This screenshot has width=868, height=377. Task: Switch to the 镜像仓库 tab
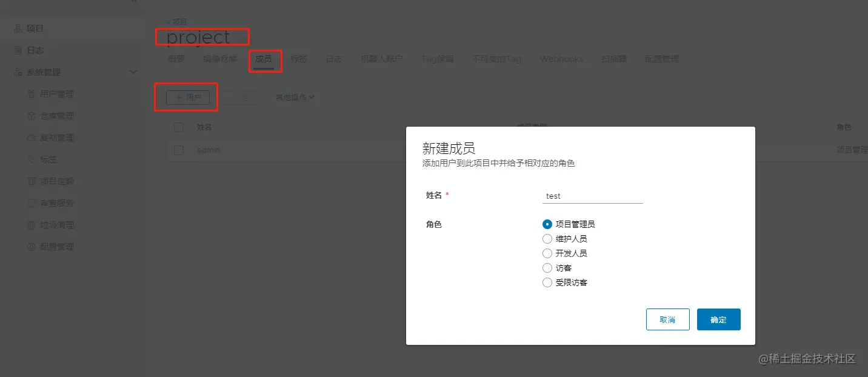[x=220, y=59]
